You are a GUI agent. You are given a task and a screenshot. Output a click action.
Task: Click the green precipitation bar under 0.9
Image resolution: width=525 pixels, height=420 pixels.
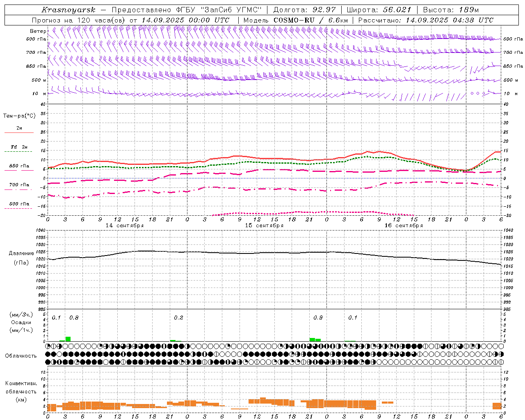coord(312,340)
